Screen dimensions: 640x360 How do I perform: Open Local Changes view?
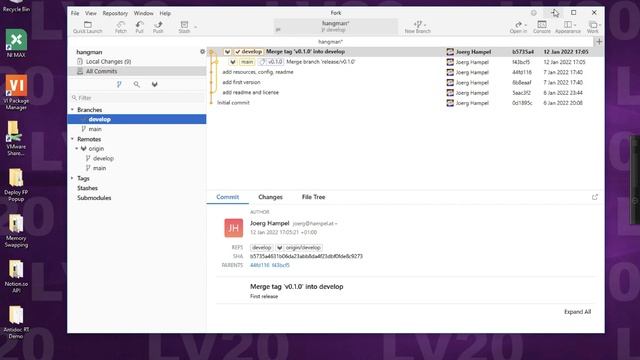coord(137,62)
